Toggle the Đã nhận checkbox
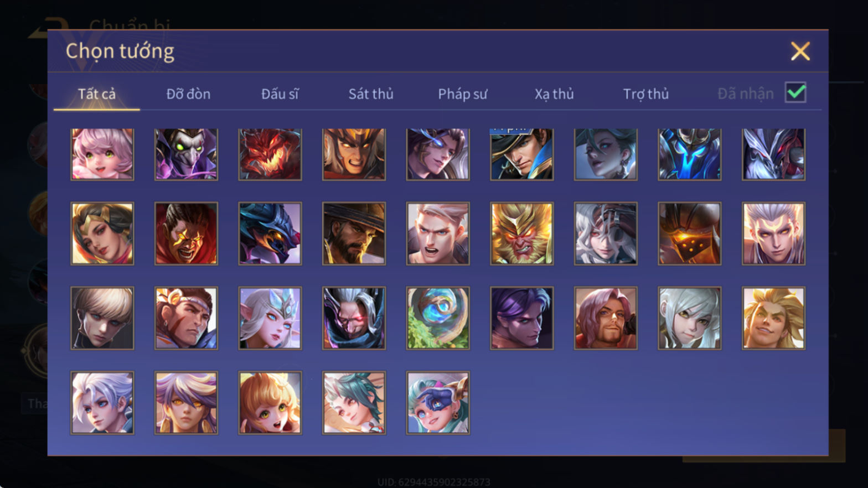This screenshot has height=488, width=868. 795,92
